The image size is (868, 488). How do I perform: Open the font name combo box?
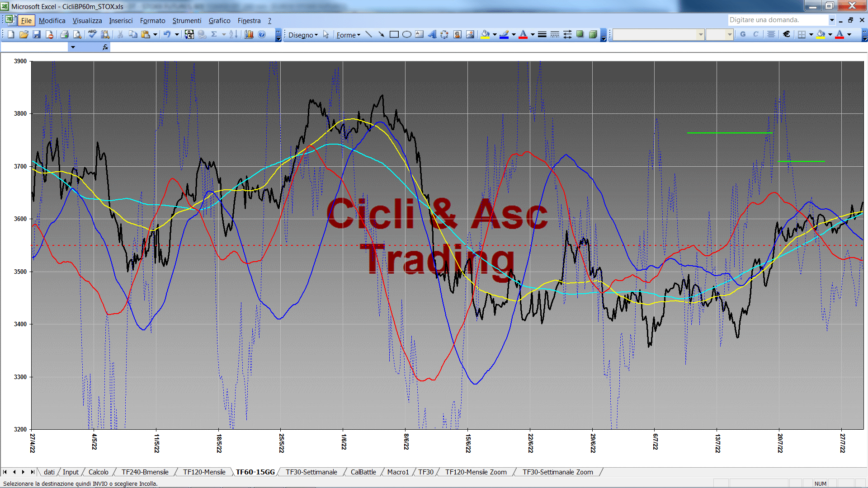click(x=658, y=34)
